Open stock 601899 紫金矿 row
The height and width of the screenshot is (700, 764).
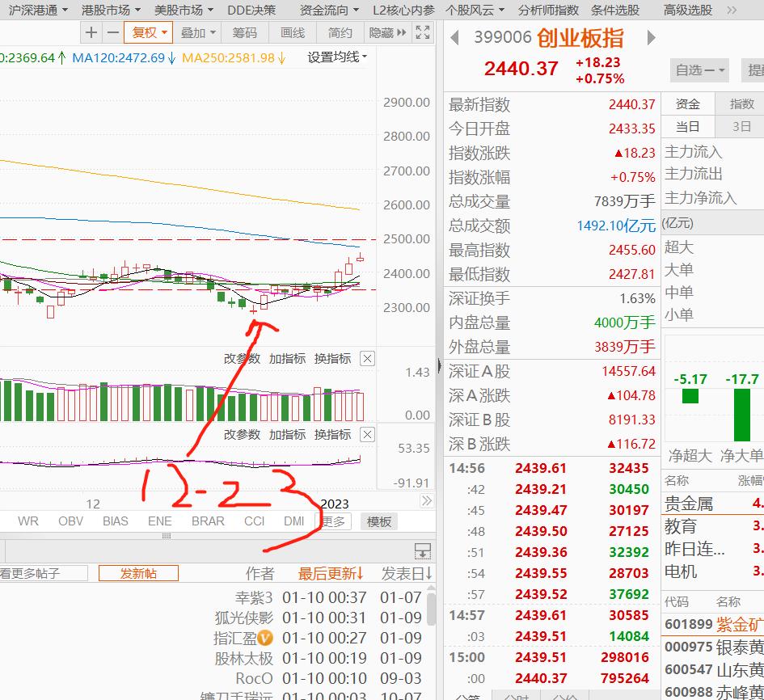click(712, 624)
